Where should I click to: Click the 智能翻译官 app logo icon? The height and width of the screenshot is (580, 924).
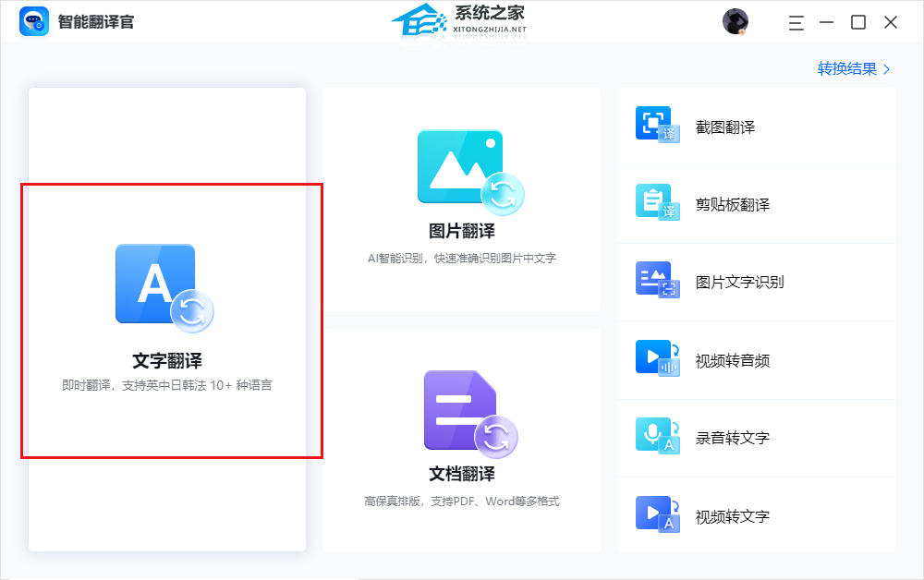(x=33, y=22)
